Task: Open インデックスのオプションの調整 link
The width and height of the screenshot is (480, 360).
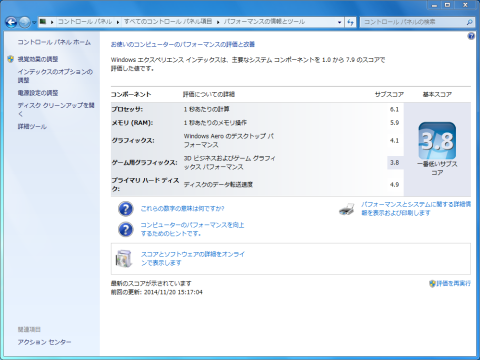Action: pyautogui.click(x=55, y=76)
